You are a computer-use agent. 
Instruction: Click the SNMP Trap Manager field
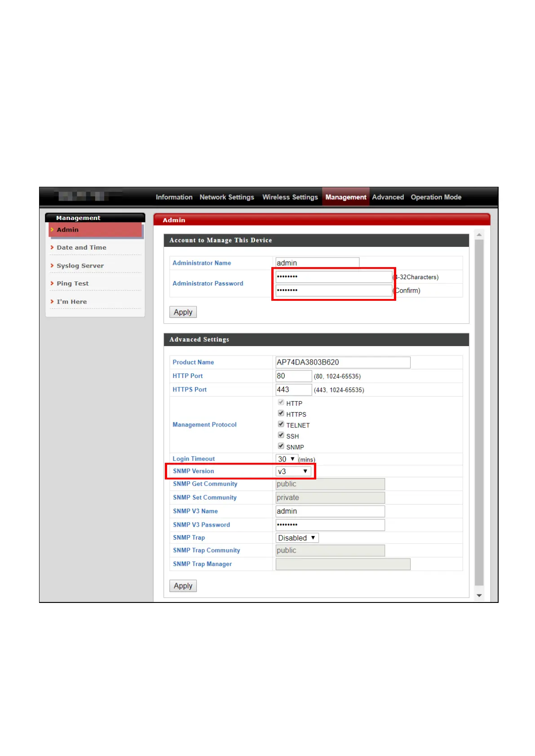pos(343,564)
